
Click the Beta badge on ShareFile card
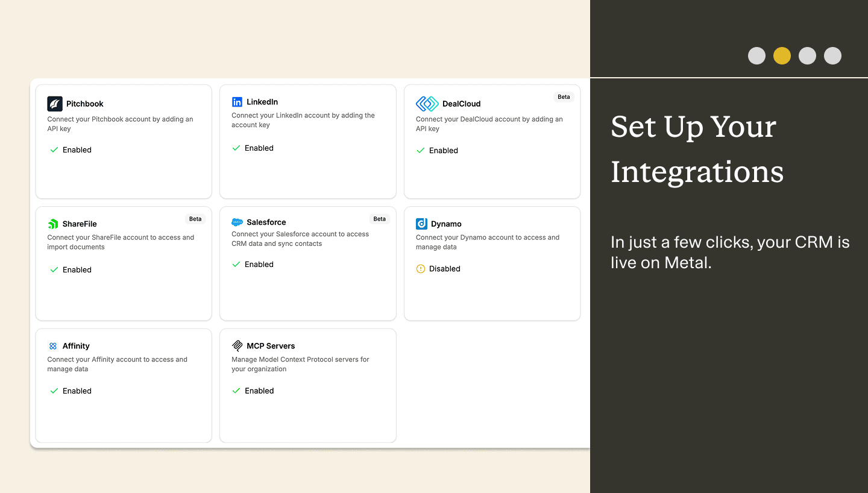click(195, 219)
